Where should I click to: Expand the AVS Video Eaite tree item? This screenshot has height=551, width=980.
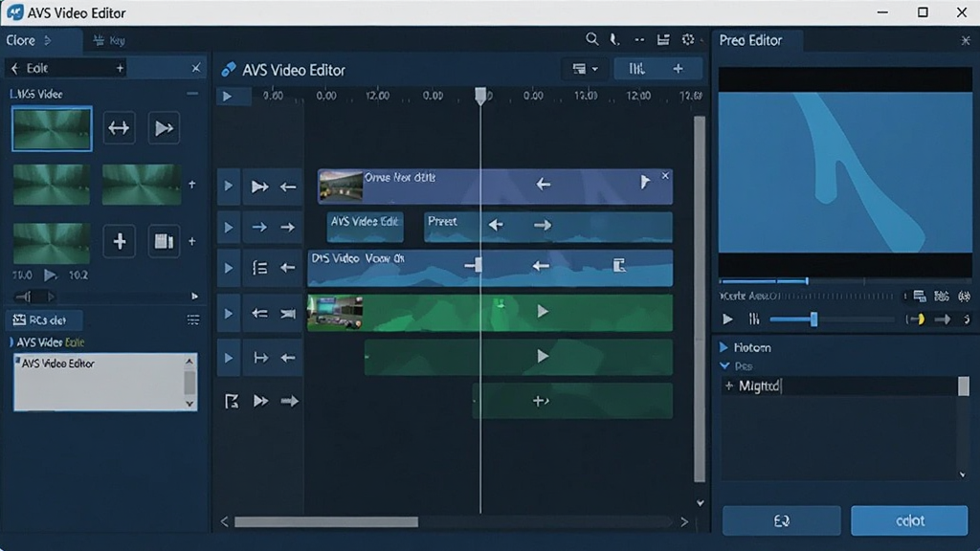click(11, 342)
